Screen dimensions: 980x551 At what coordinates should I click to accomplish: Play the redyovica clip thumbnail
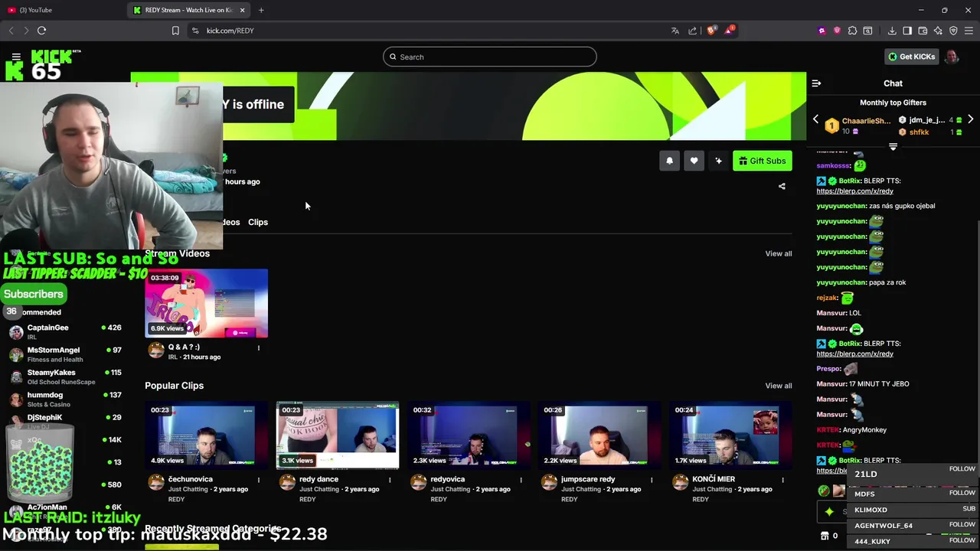[x=469, y=435]
